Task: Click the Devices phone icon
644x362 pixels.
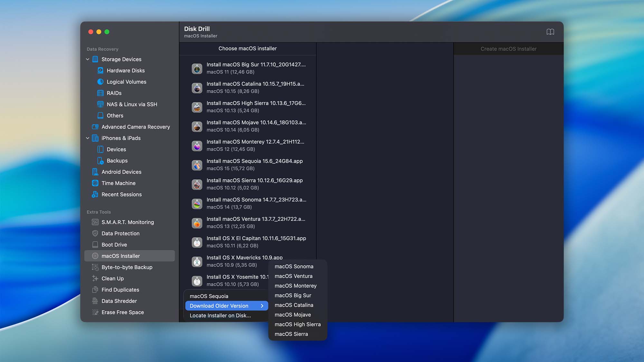Action: (x=100, y=149)
